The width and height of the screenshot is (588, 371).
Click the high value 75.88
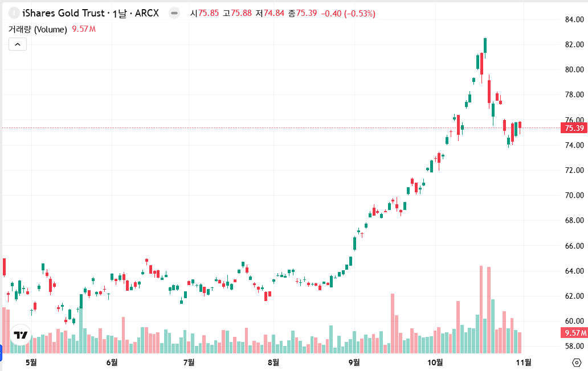241,14
